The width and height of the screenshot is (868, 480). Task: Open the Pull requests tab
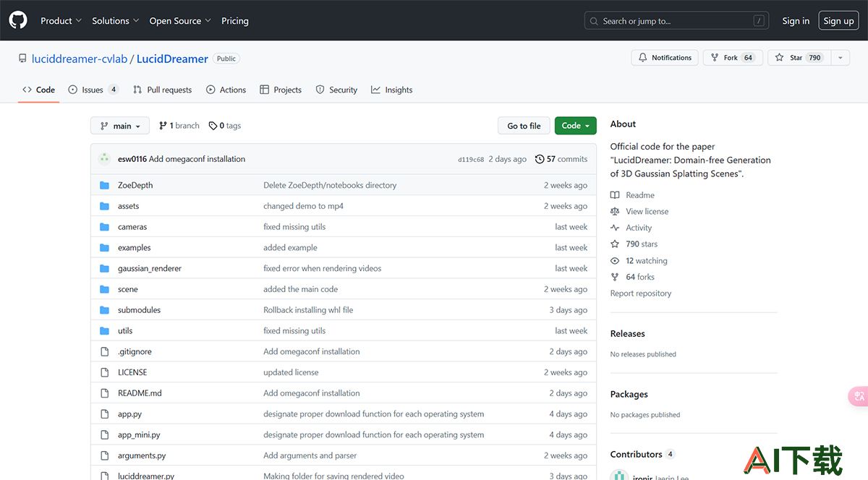coord(163,90)
